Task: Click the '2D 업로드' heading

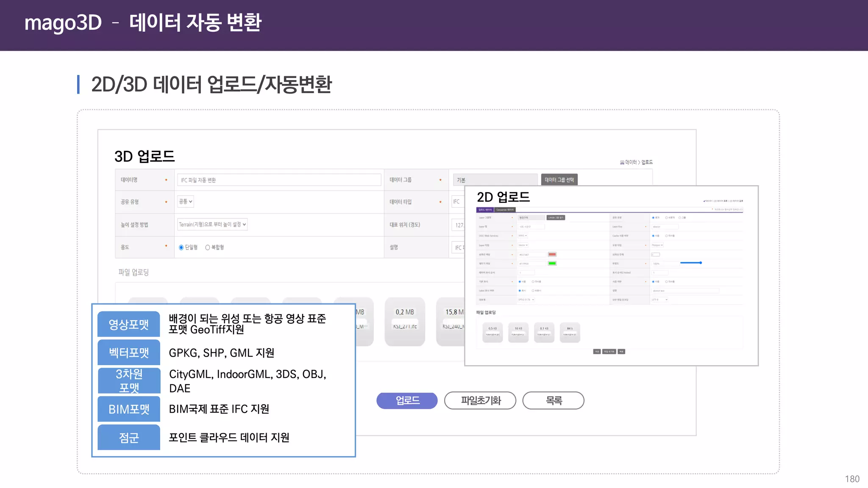Action: point(504,197)
